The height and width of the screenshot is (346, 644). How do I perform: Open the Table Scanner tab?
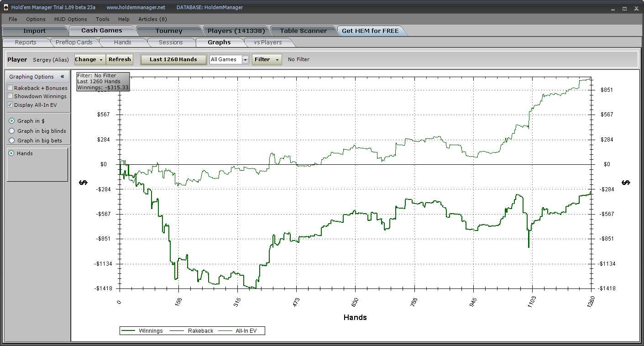coord(303,31)
